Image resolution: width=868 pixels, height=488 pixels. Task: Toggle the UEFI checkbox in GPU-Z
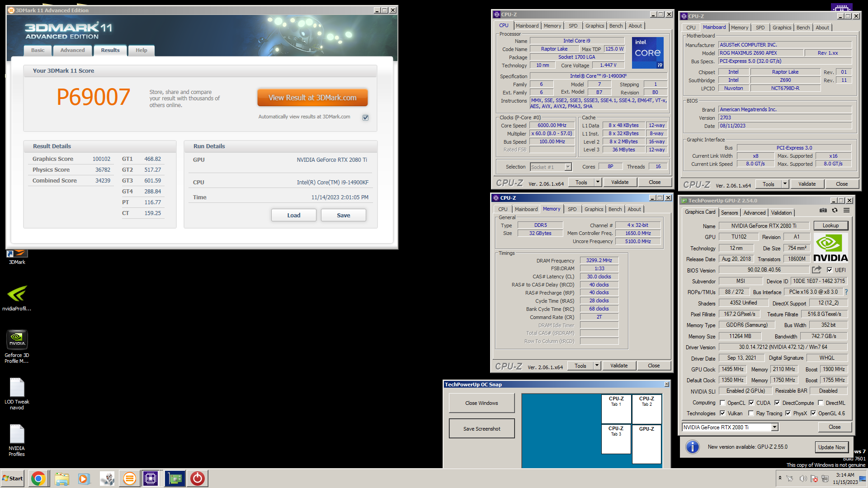pos(830,270)
